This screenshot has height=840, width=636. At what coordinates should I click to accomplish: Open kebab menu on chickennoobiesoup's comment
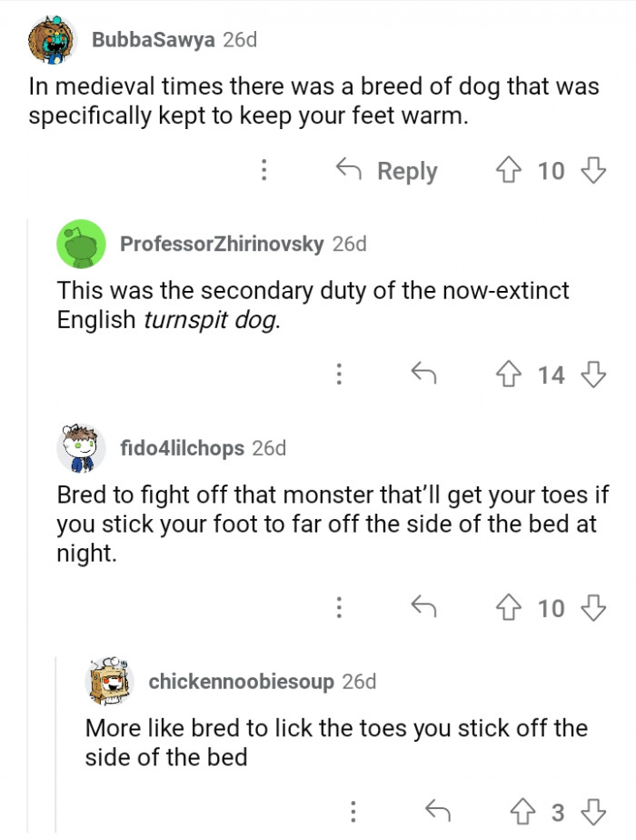(353, 812)
